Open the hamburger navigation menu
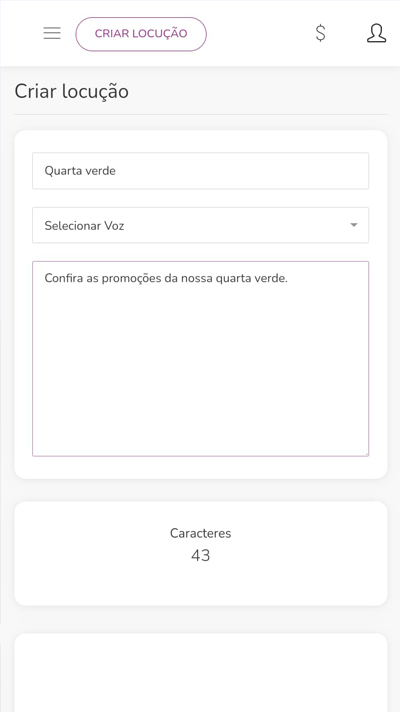Image resolution: width=400 pixels, height=712 pixels. pos(52,33)
